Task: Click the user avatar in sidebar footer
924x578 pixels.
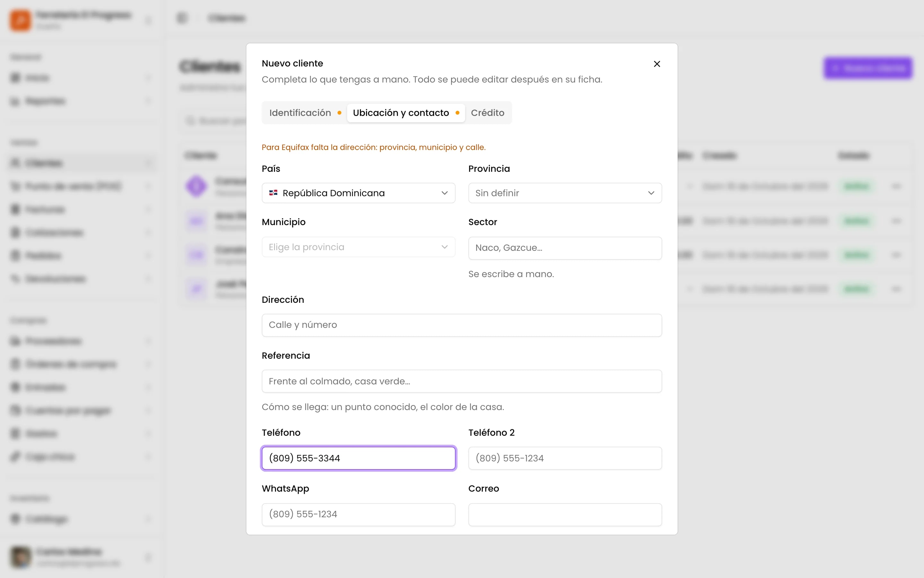Action: [x=21, y=557]
